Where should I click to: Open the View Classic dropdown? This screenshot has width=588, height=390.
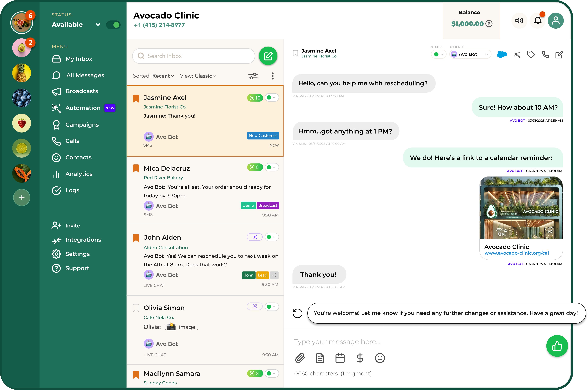pos(198,76)
